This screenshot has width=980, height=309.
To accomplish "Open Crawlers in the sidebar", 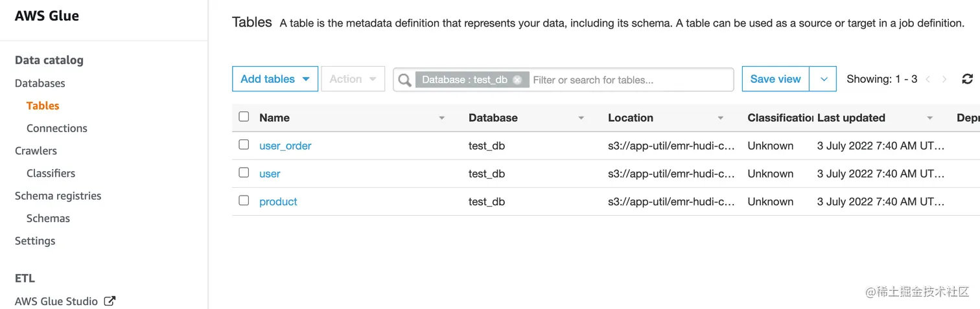I will 36,150.
